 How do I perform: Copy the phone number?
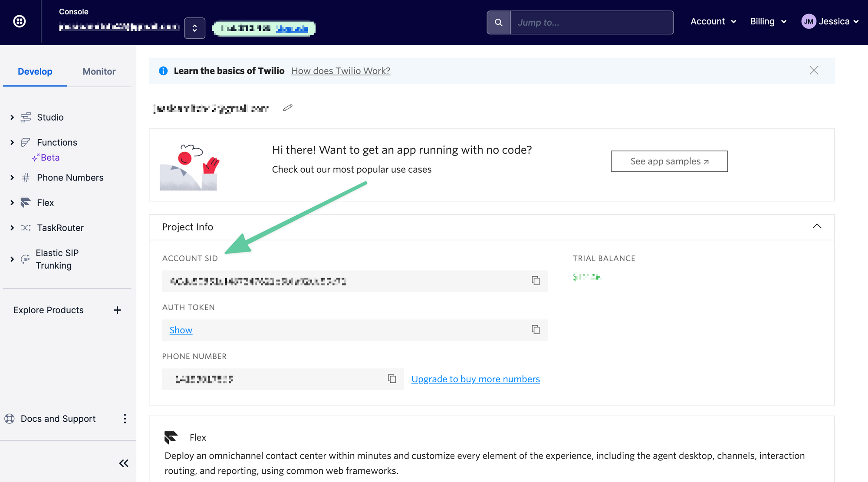pos(392,379)
